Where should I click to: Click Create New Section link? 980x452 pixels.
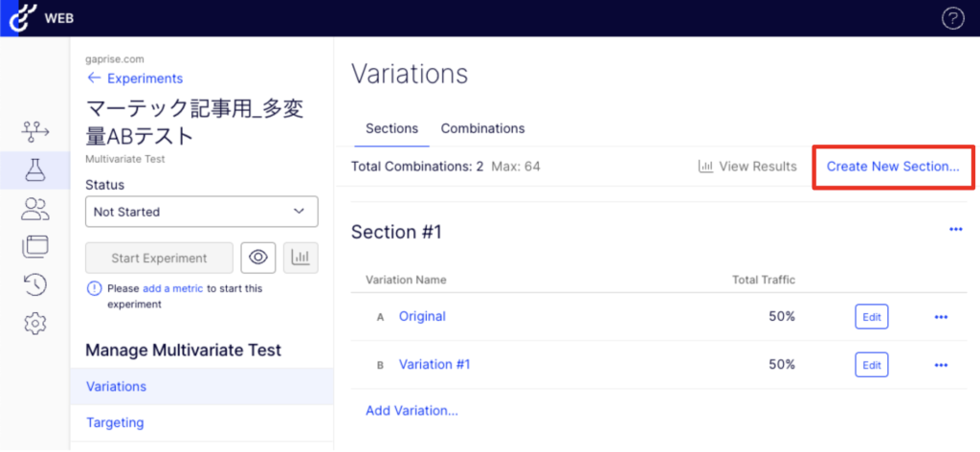[x=893, y=167]
